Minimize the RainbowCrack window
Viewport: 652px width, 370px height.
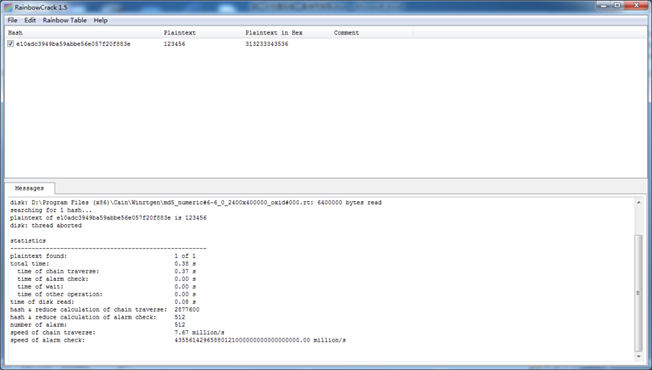point(603,5)
